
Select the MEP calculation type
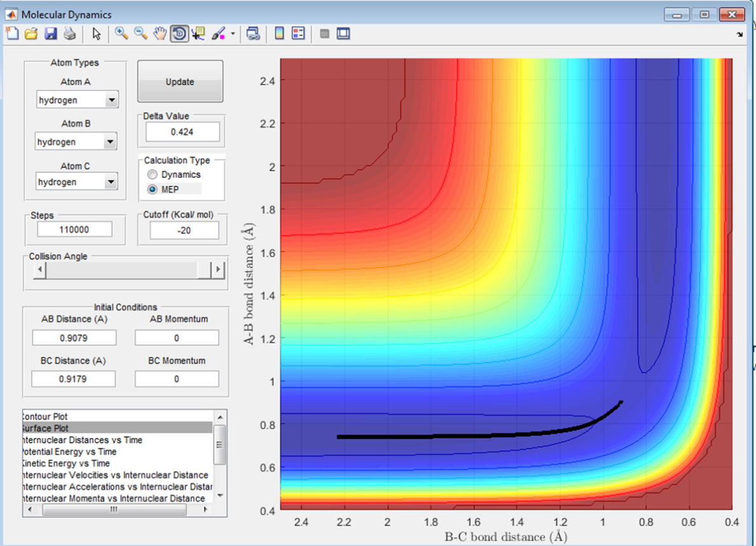coord(151,189)
